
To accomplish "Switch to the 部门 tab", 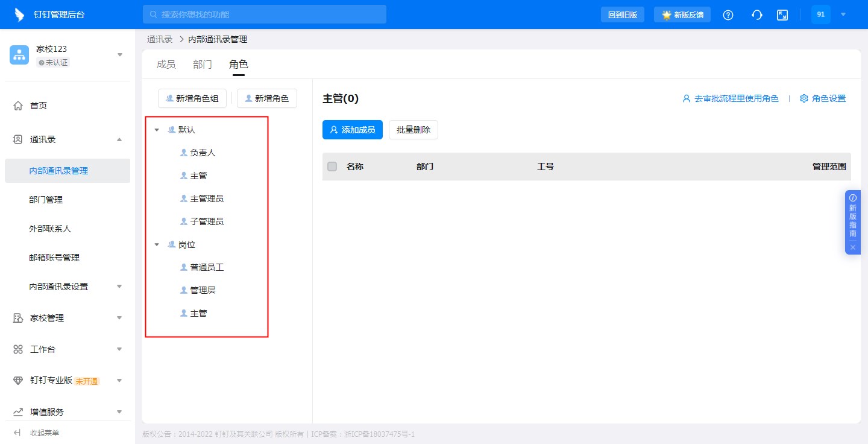I will click(x=203, y=65).
